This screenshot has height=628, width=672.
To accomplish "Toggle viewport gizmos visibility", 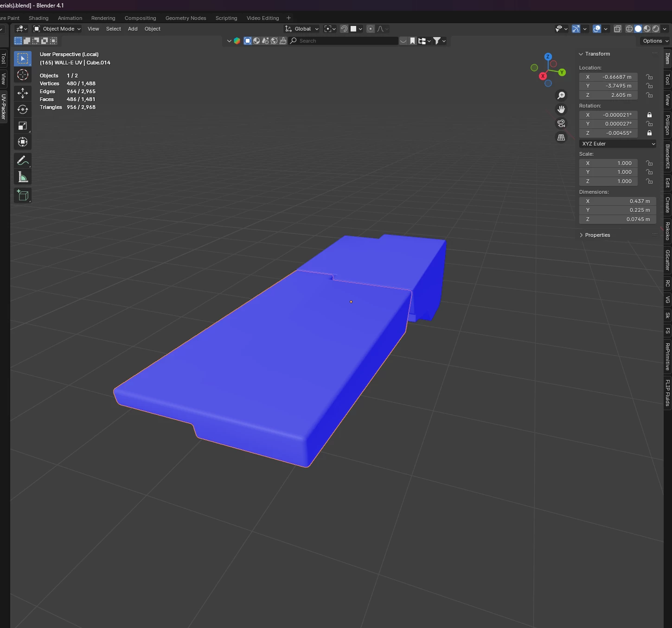I will [x=576, y=29].
